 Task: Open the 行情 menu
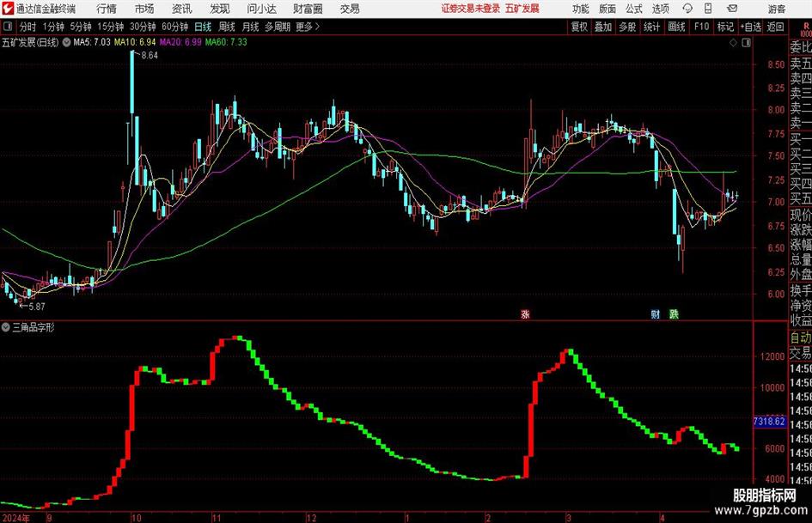(107, 9)
